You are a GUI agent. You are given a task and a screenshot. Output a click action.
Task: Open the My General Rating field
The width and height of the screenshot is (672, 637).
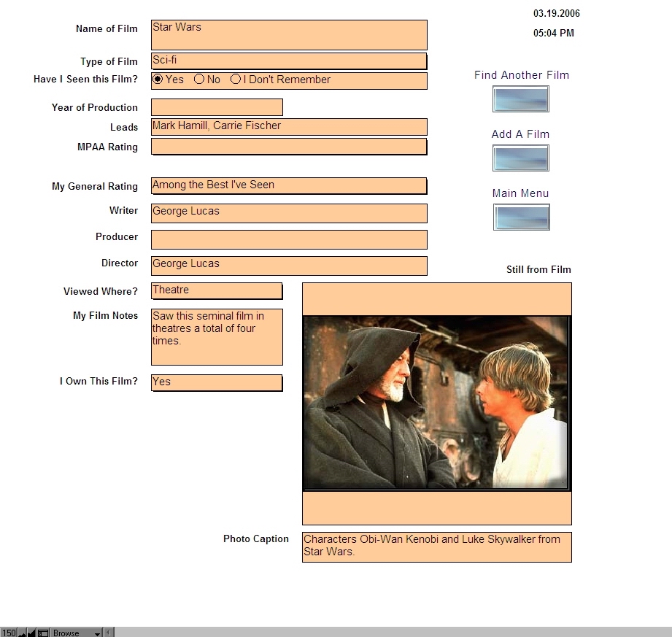[x=289, y=186]
